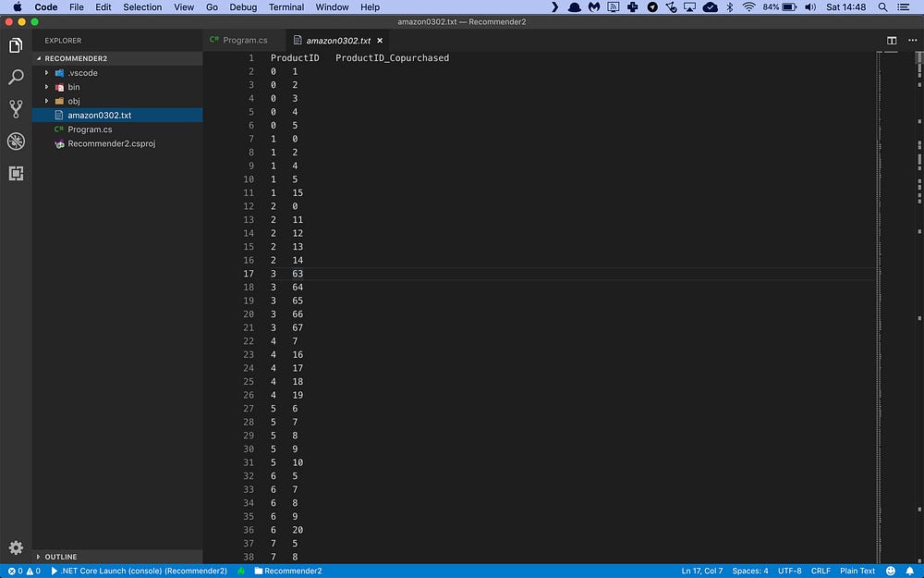Open the Debug view icon

pyautogui.click(x=16, y=141)
